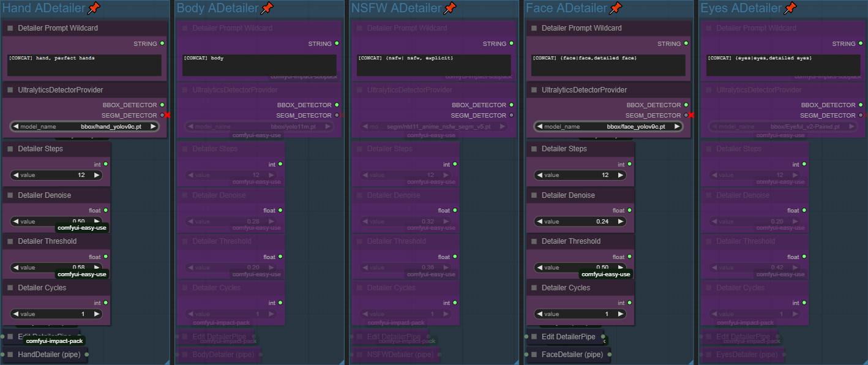Open model_name dropdown showing bbox/Eyeful_v2-Paired.pt

(783, 126)
